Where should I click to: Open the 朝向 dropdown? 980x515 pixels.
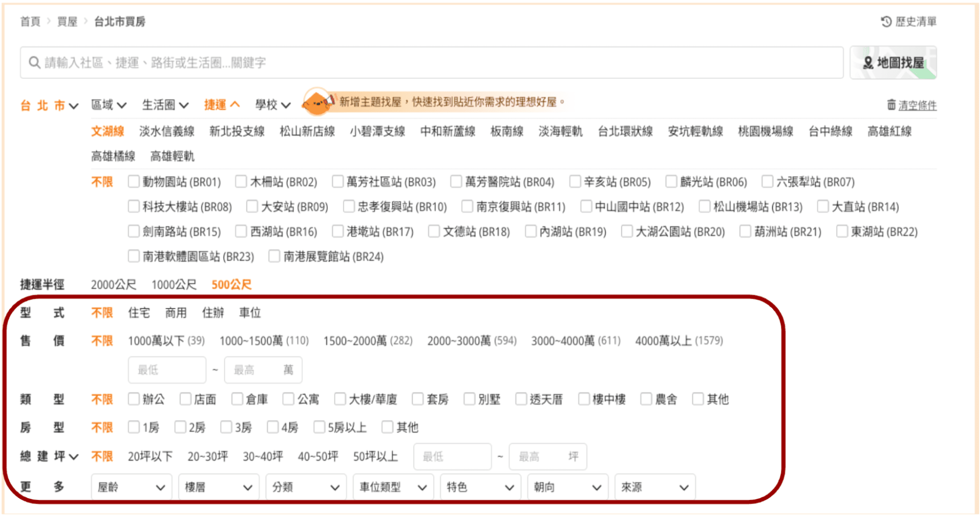tap(567, 487)
